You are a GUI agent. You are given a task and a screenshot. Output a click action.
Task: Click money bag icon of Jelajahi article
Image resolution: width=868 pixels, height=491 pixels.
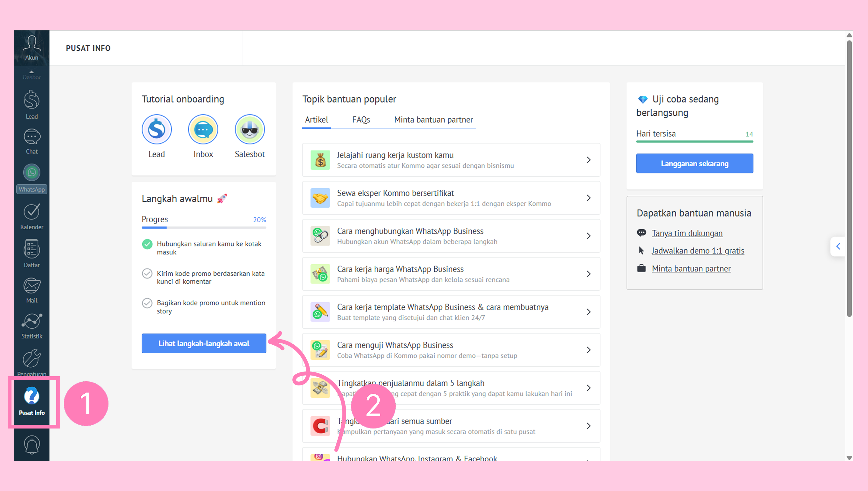(320, 160)
